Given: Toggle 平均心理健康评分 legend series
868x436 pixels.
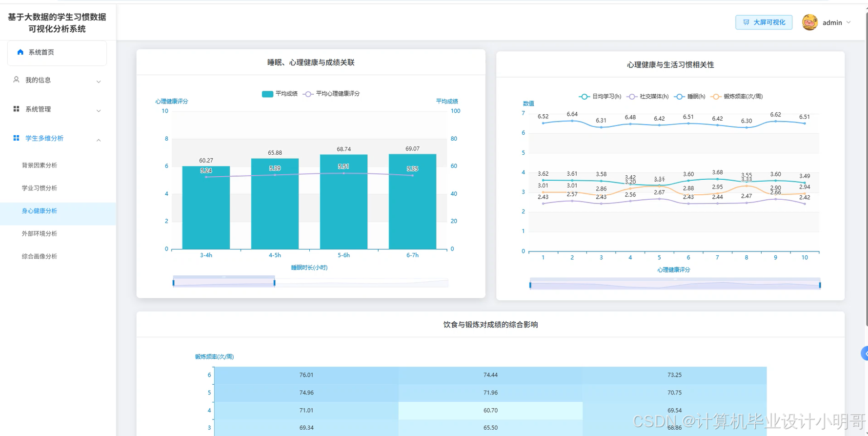Looking at the screenshot, I should pos(331,94).
